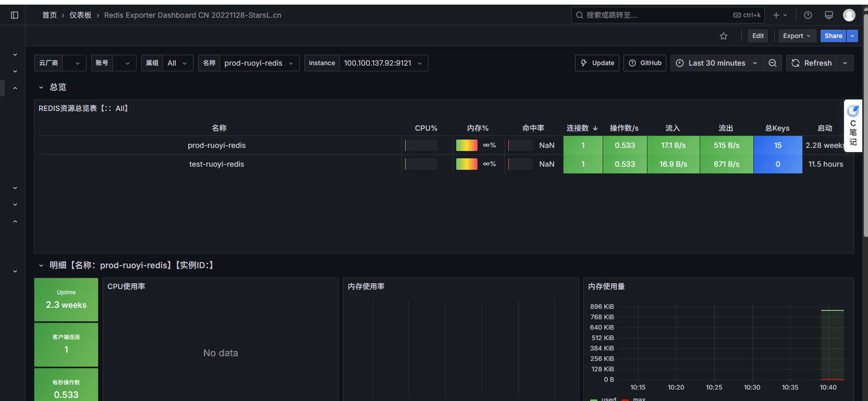Viewport: 868px width, 401px height.
Task: Open the share options arrow
Action: [852, 36]
